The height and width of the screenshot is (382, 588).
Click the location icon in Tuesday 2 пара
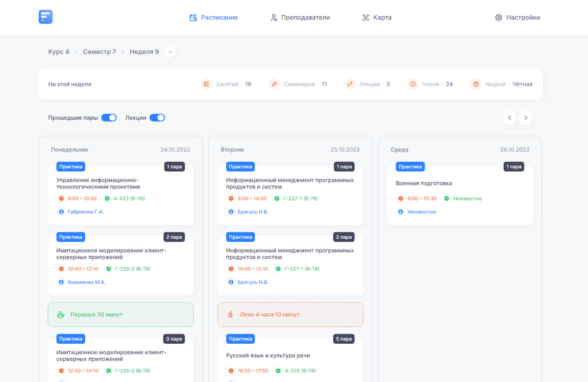coord(278,269)
